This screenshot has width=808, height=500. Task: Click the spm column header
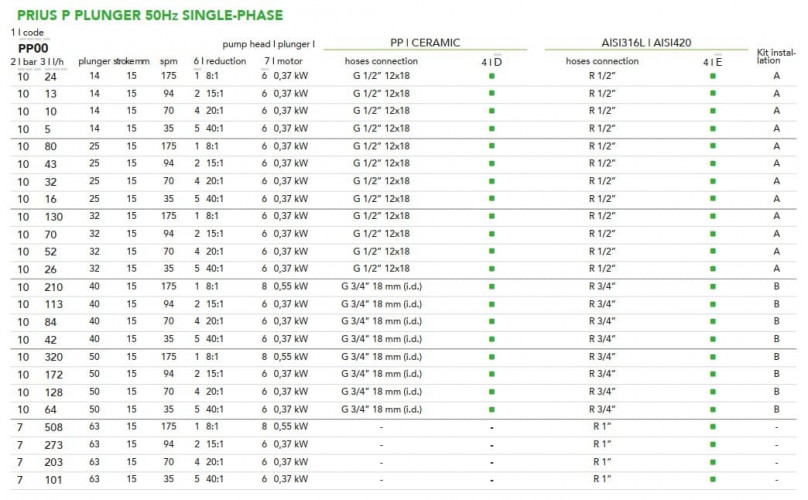pyautogui.click(x=168, y=61)
